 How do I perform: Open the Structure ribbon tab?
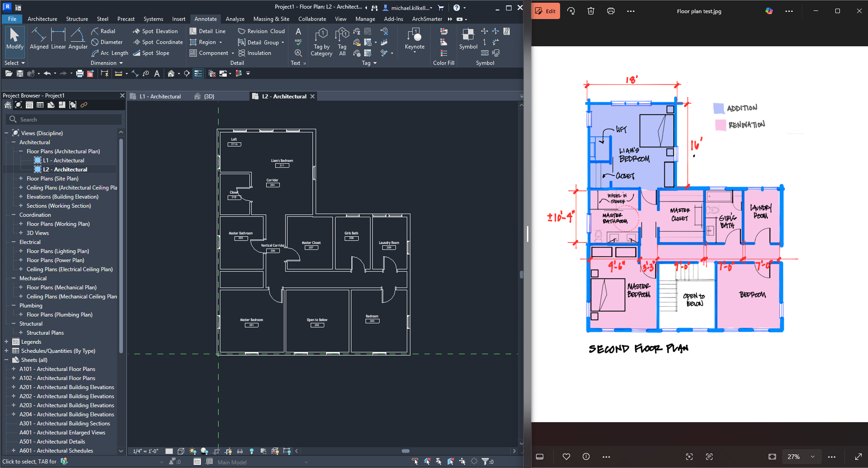pos(77,19)
